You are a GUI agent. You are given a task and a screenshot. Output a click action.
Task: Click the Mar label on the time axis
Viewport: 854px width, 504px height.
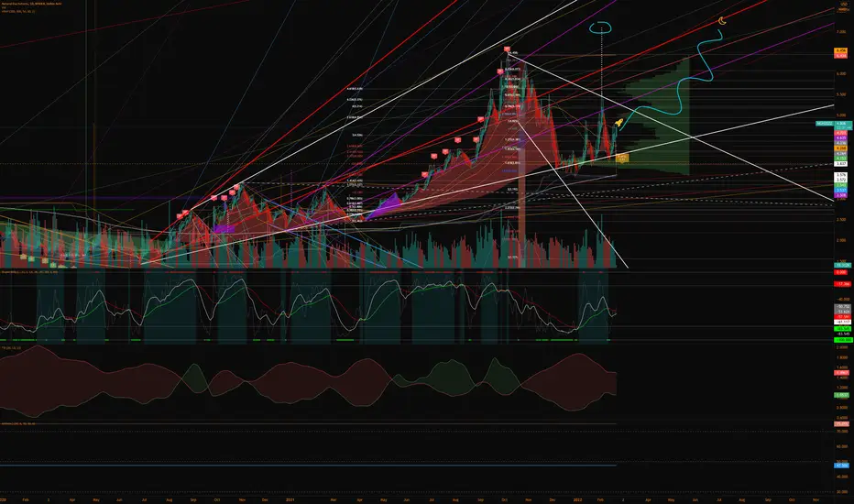click(334, 499)
